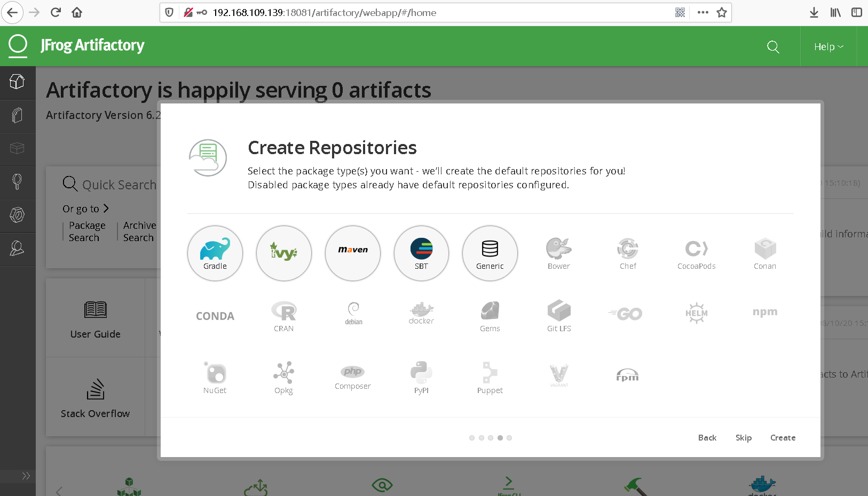Click the browser home button
Screen dimensions: 868x496
[x=77, y=12]
